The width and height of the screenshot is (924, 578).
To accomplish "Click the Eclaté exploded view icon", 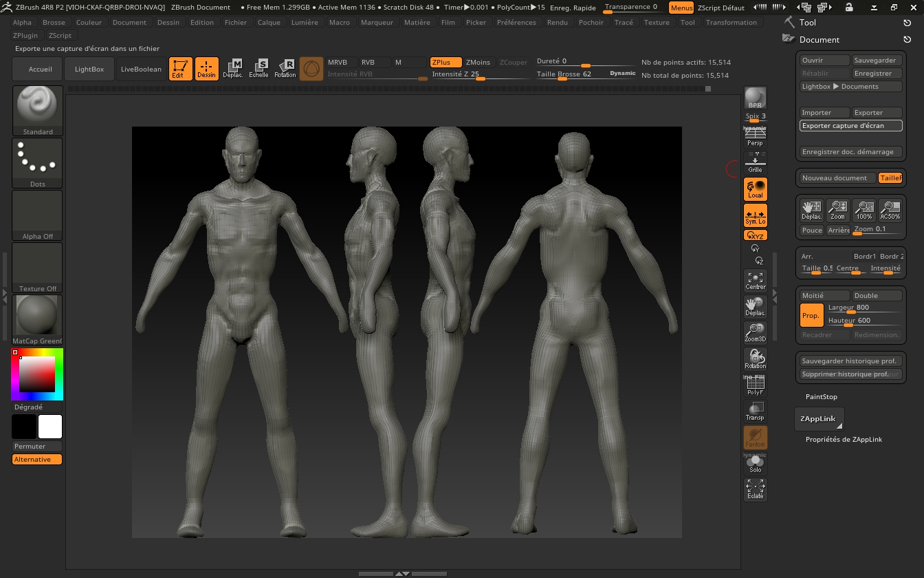I will tap(755, 489).
